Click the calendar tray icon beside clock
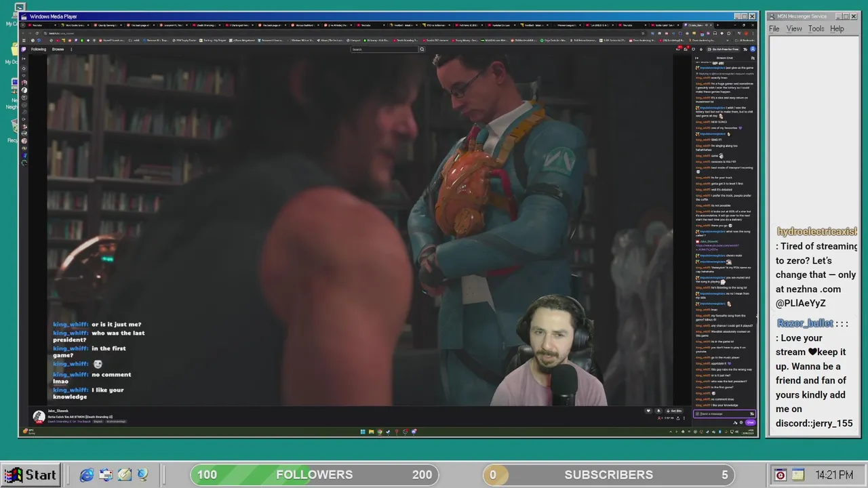The width and height of the screenshot is (868, 488). pos(797,475)
